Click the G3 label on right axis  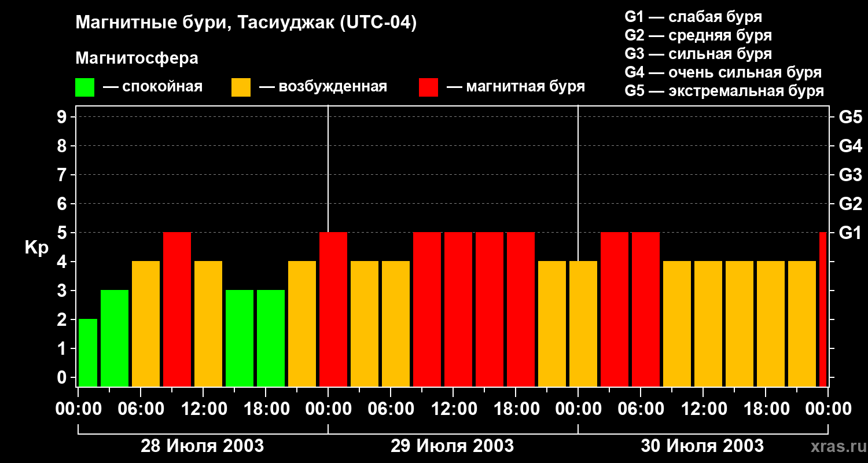(x=850, y=175)
